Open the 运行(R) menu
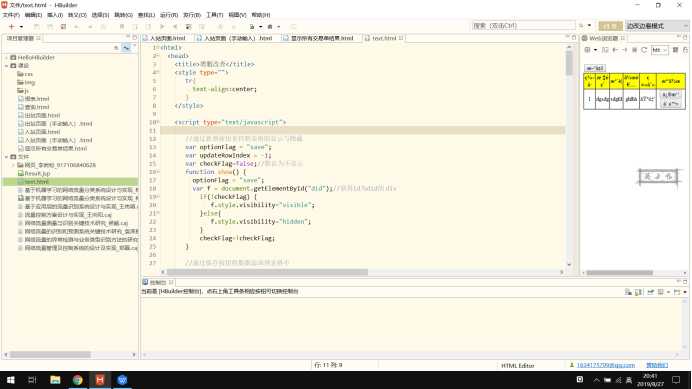 tap(169, 15)
